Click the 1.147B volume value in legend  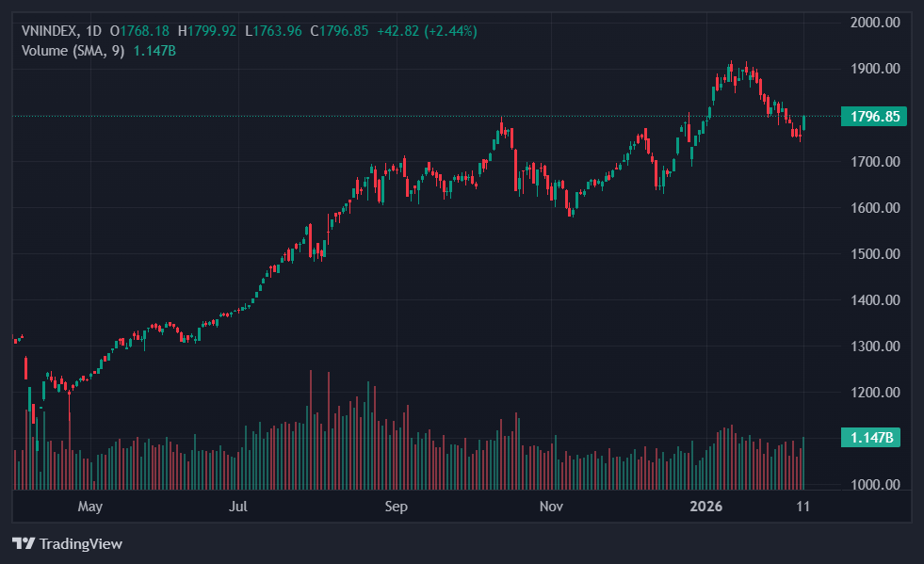pos(154,51)
